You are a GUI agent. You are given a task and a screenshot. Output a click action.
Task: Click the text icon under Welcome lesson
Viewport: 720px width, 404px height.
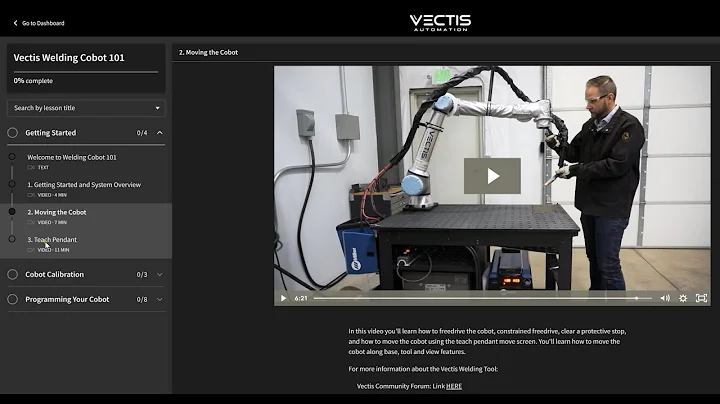point(31,167)
